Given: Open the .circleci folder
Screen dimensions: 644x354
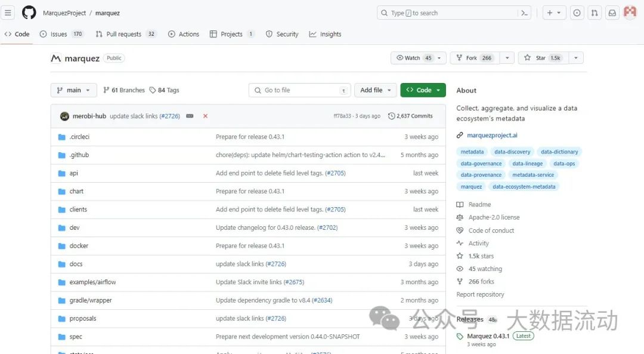Looking at the screenshot, I should coord(79,137).
